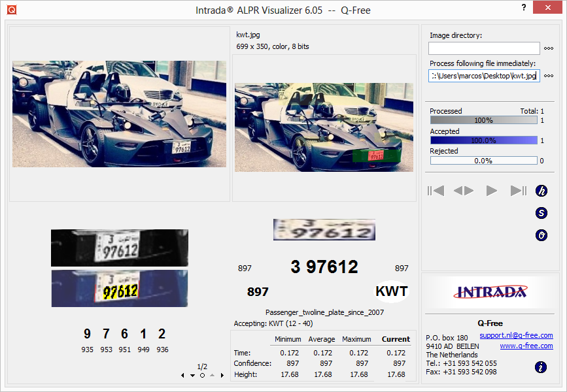Click the round blue 'h' icon
This screenshot has width=567, height=392.
pyautogui.click(x=541, y=191)
